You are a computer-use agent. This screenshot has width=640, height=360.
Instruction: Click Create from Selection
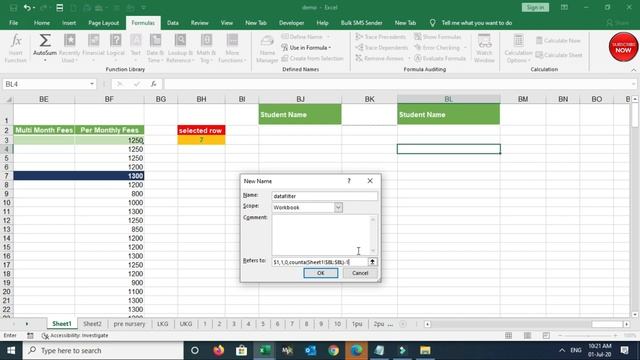[x=313, y=58]
